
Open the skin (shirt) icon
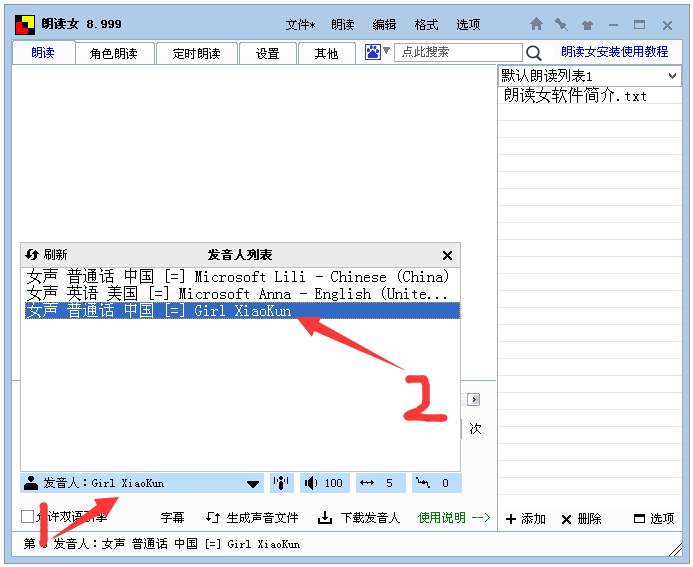587,25
